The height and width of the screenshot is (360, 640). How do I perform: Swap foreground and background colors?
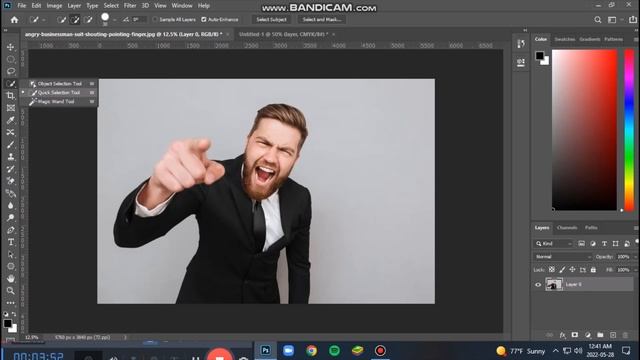point(14,314)
